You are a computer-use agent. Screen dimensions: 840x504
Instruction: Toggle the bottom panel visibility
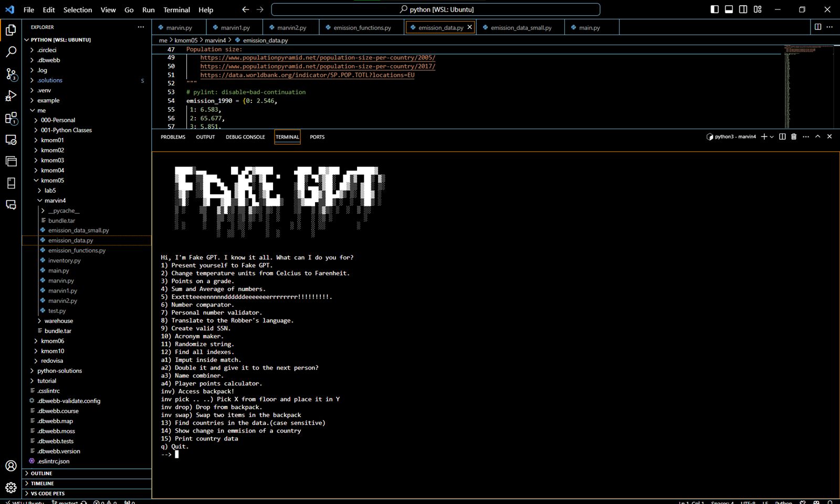[x=729, y=9]
